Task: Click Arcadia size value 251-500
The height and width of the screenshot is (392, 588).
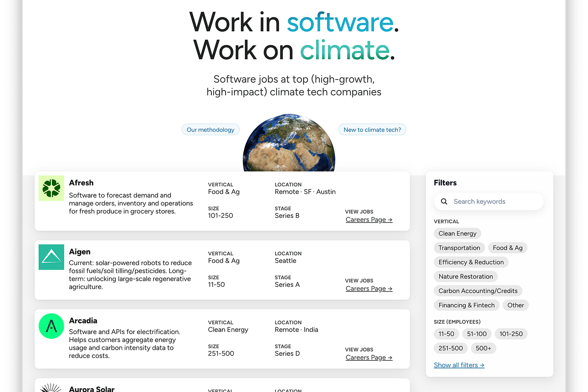Action: coord(221,353)
